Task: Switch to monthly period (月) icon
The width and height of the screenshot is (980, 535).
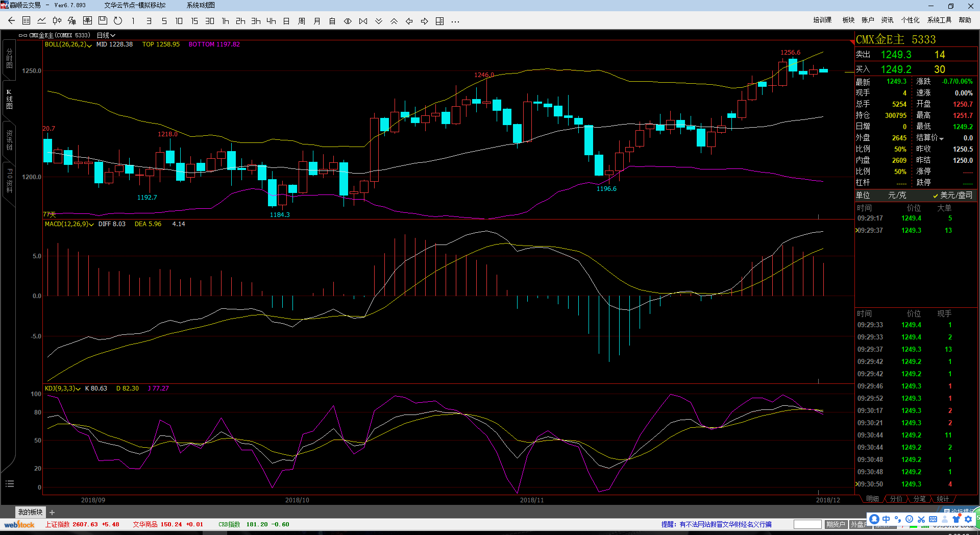Action: [317, 21]
